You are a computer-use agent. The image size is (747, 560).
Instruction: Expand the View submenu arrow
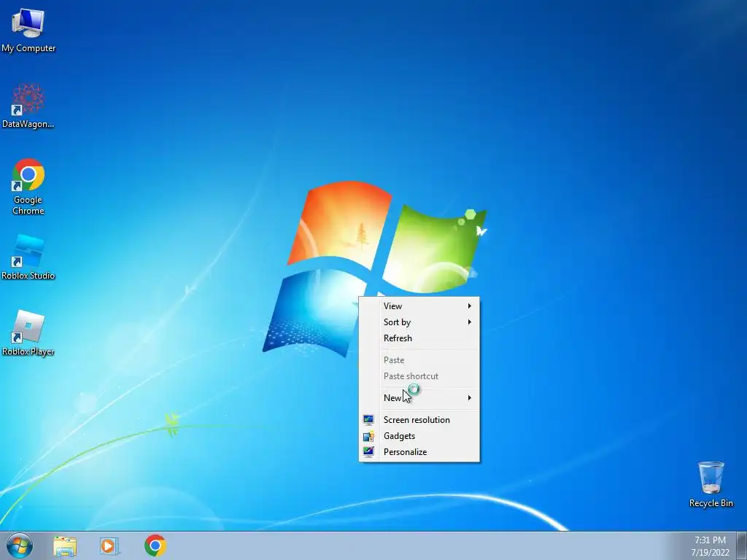(469, 306)
